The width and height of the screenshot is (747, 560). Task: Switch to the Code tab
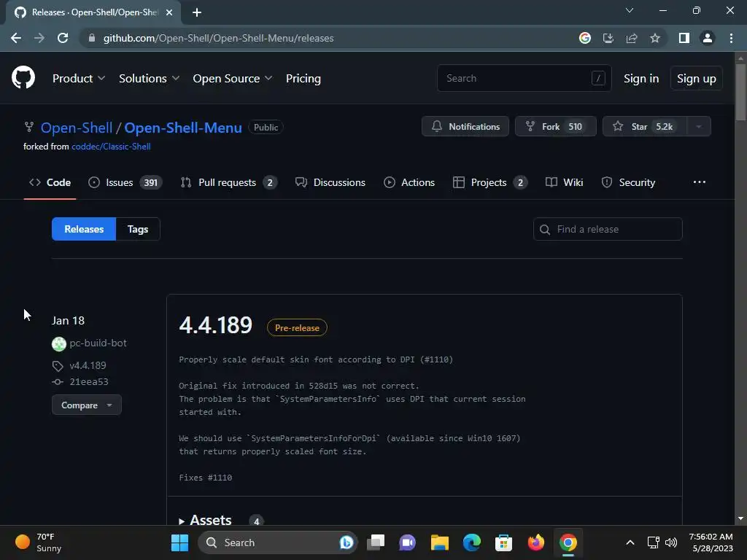[x=50, y=182]
